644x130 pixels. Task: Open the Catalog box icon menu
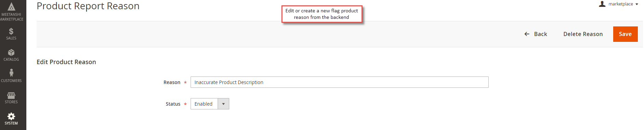point(11,52)
